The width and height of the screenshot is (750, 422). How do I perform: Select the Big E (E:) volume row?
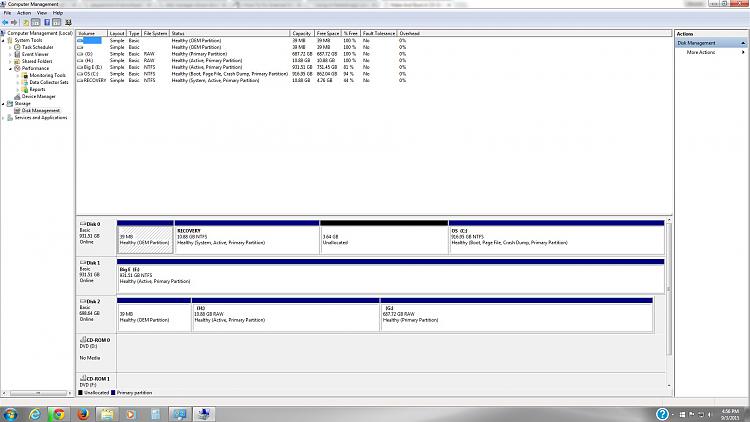coord(242,67)
